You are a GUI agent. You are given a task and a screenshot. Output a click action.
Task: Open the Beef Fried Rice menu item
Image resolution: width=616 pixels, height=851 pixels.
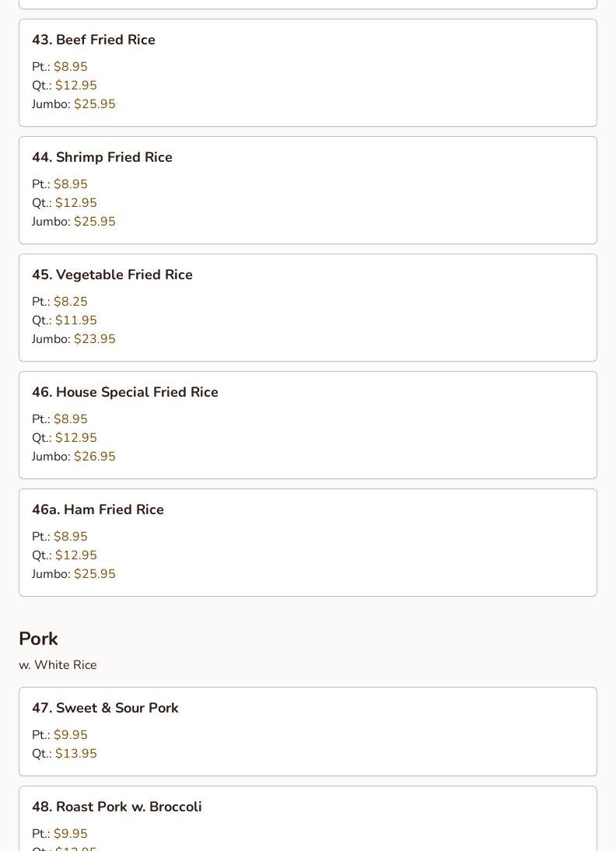[93, 40]
